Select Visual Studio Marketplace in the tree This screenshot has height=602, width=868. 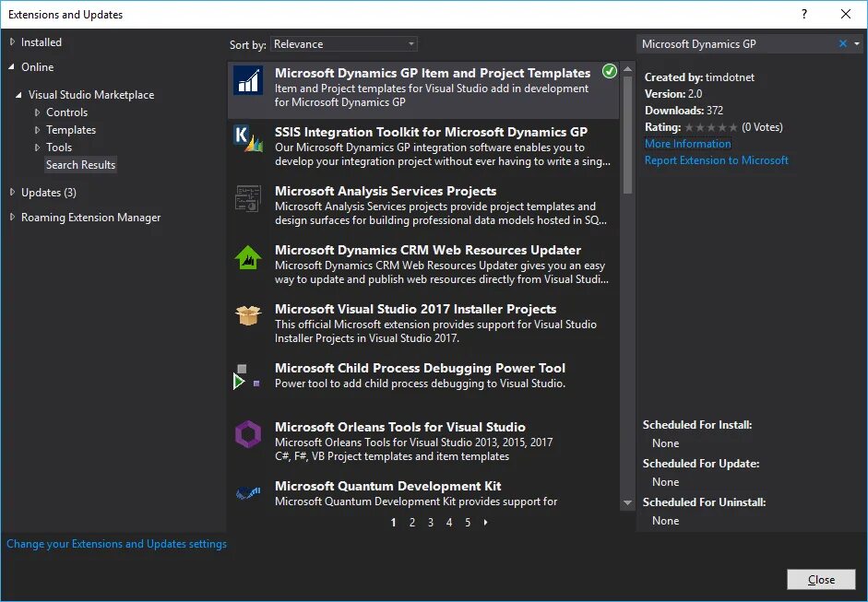[91, 95]
